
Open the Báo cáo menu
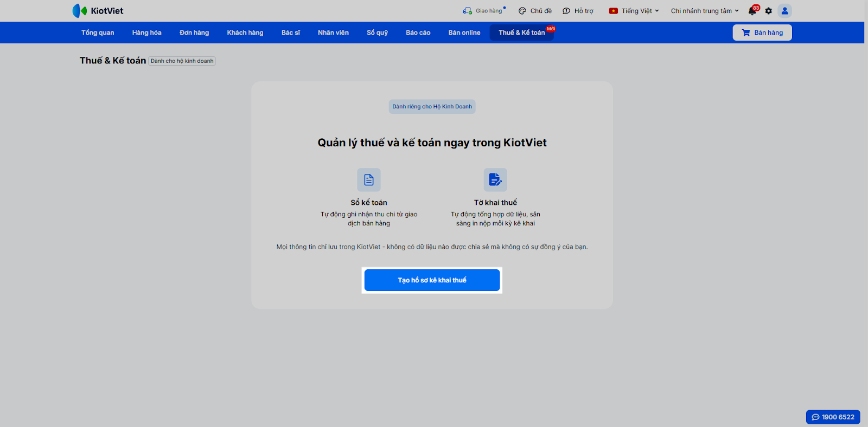click(x=418, y=33)
